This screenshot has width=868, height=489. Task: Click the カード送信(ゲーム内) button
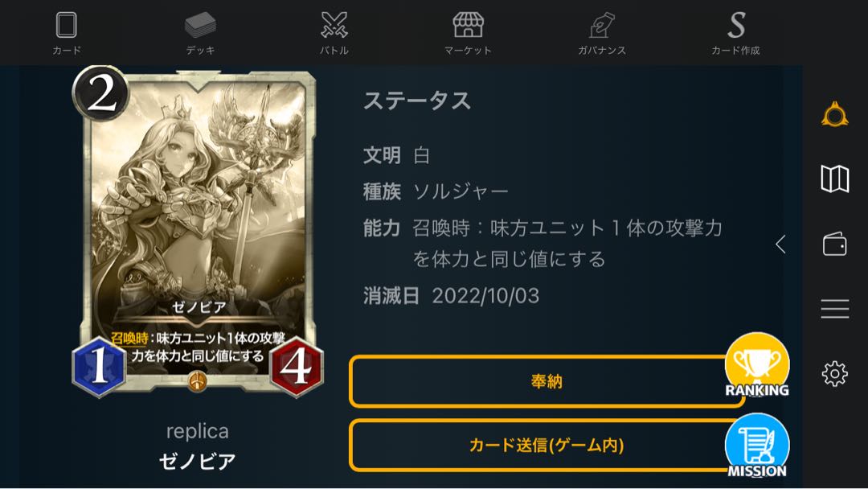[547, 446]
